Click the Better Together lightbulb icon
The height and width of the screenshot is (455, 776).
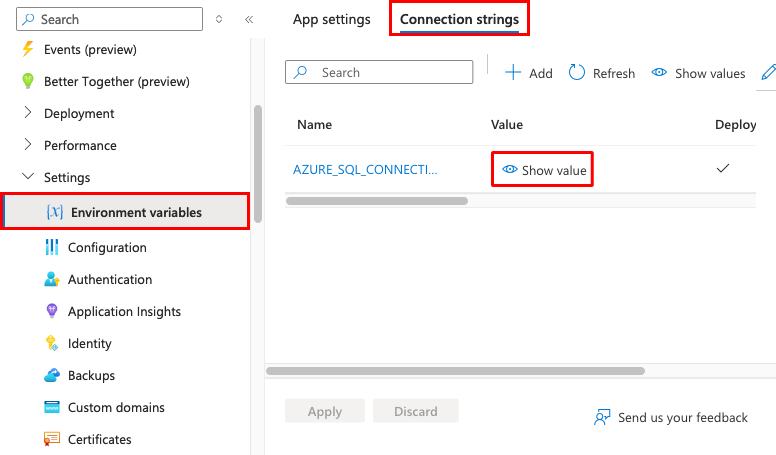pyautogui.click(x=28, y=81)
